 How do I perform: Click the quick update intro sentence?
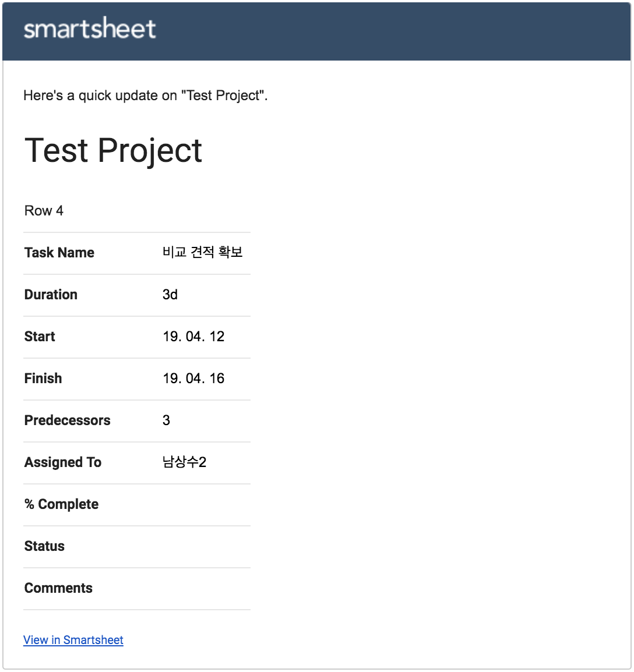pos(146,95)
